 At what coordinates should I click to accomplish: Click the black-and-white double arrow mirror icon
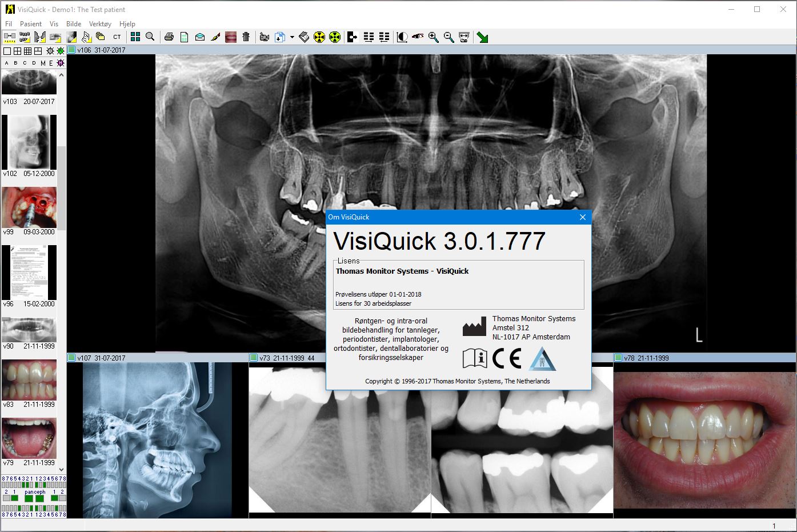pyautogui.click(x=353, y=37)
